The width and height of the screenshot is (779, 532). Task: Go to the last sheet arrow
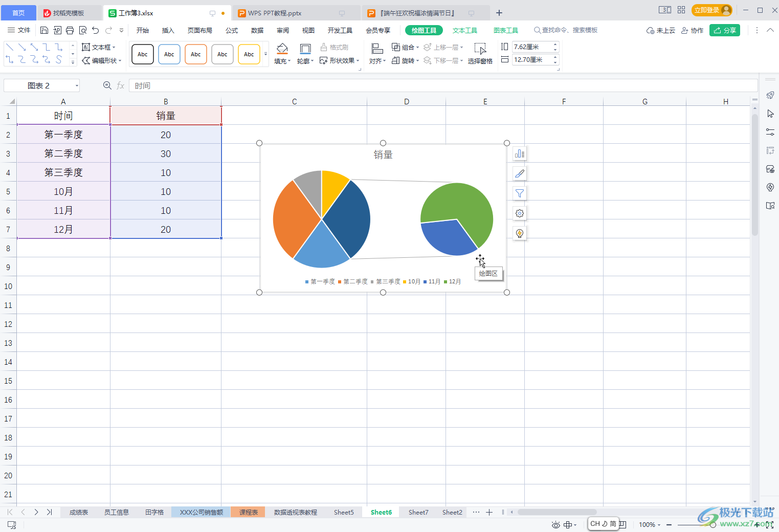[x=50, y=512]
